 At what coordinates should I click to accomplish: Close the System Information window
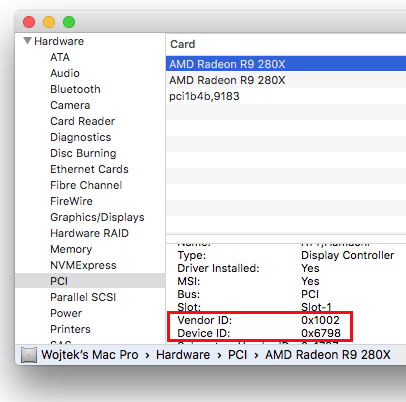(29, 22)
